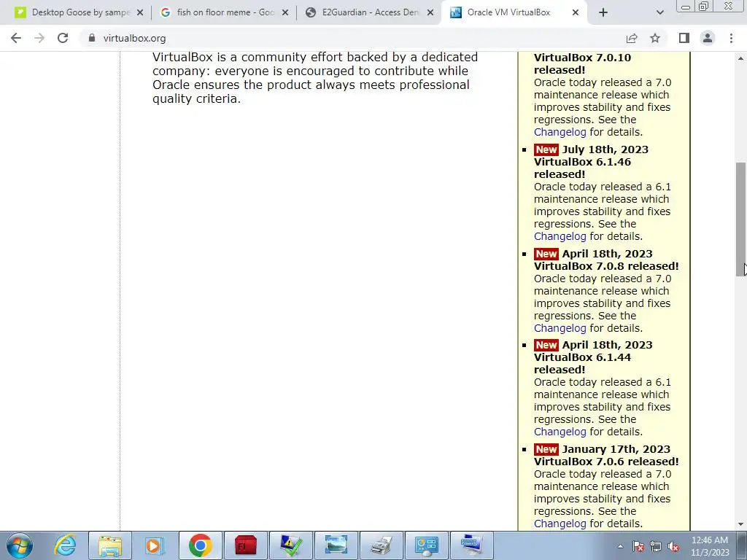Open Changelog link for VirtualBox 7.0.6
The width and height of the screenshot is (747, 560).
click(560, 524)
